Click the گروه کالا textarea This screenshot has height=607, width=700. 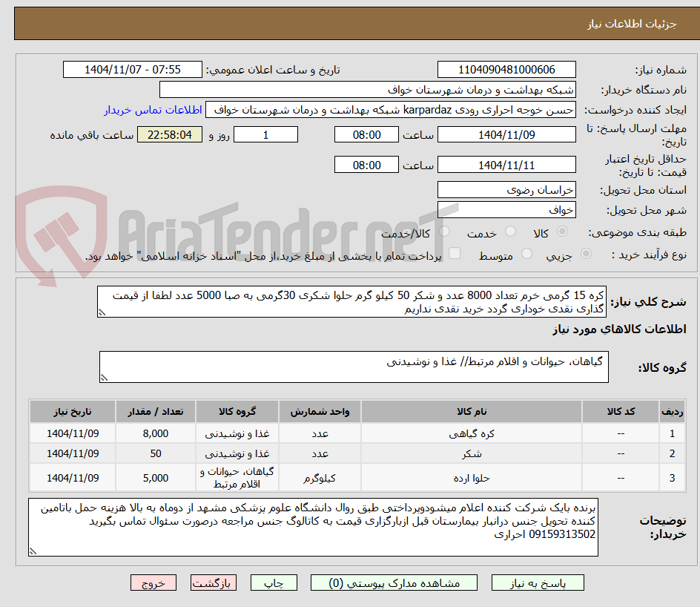[354, 367]
